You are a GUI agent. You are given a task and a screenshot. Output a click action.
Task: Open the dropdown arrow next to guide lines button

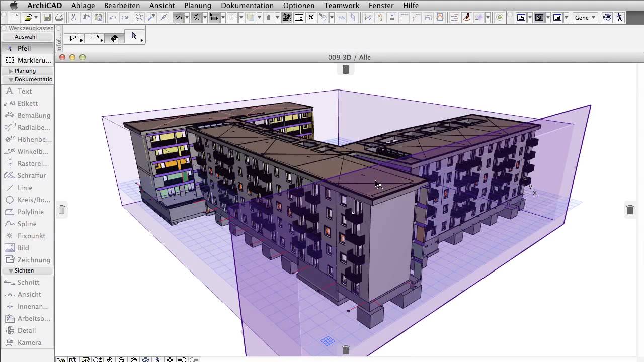coord(187,17)
